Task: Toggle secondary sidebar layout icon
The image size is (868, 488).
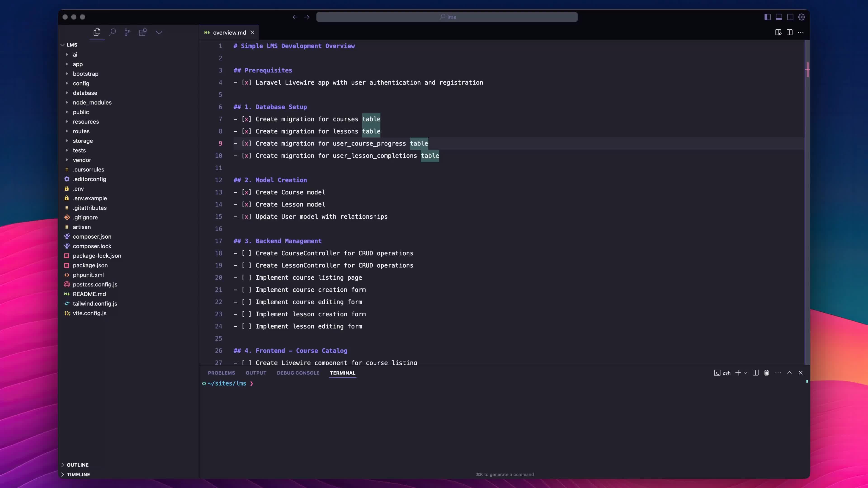Action: (790, 17)
